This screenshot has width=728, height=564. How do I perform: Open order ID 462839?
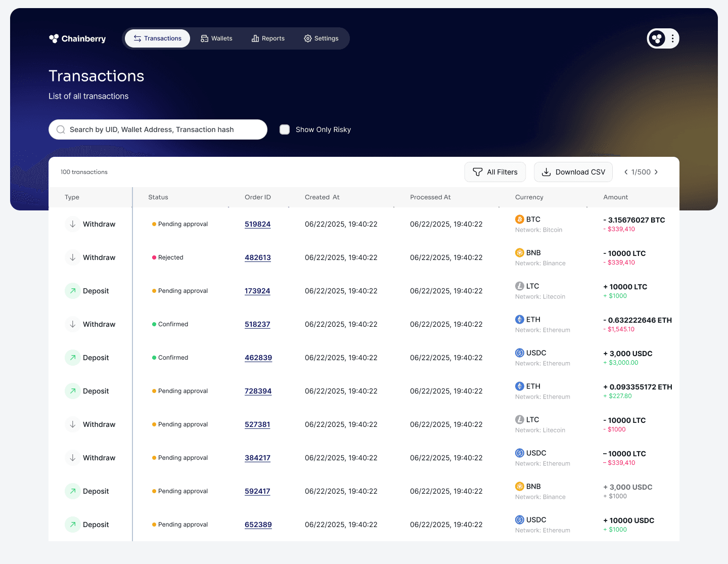[258, 358]
